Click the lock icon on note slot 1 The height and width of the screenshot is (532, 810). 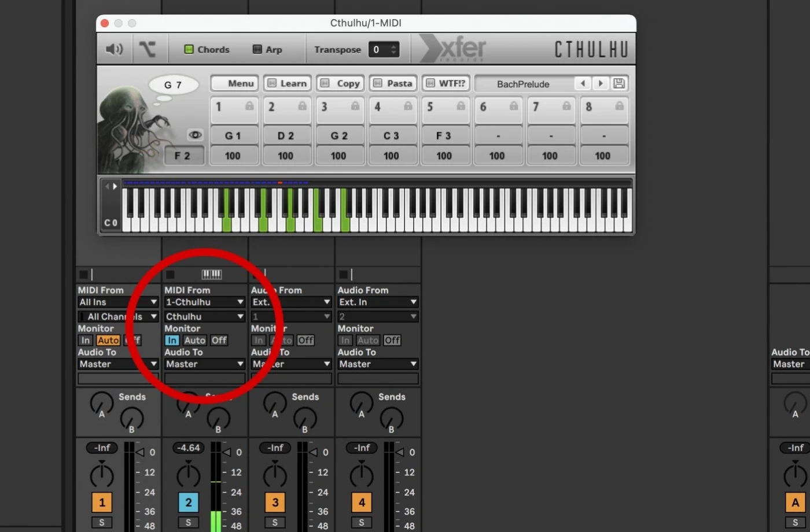point(249,106)
